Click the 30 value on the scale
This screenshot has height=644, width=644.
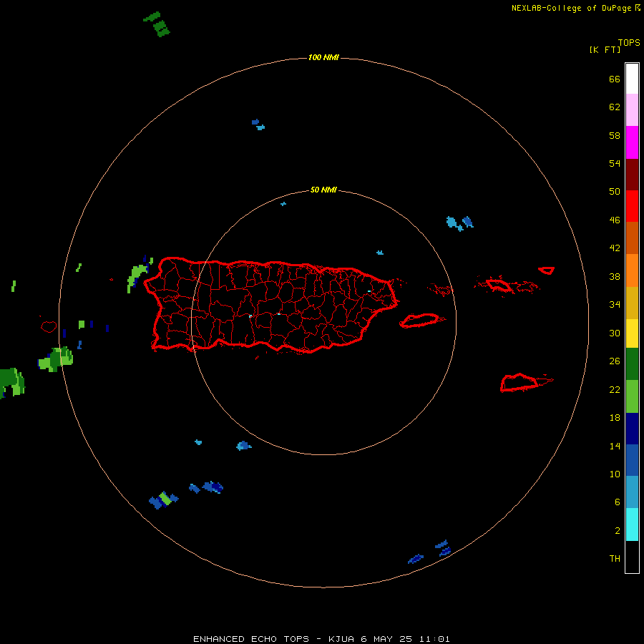pyautogui.click(x=615, y=333)
